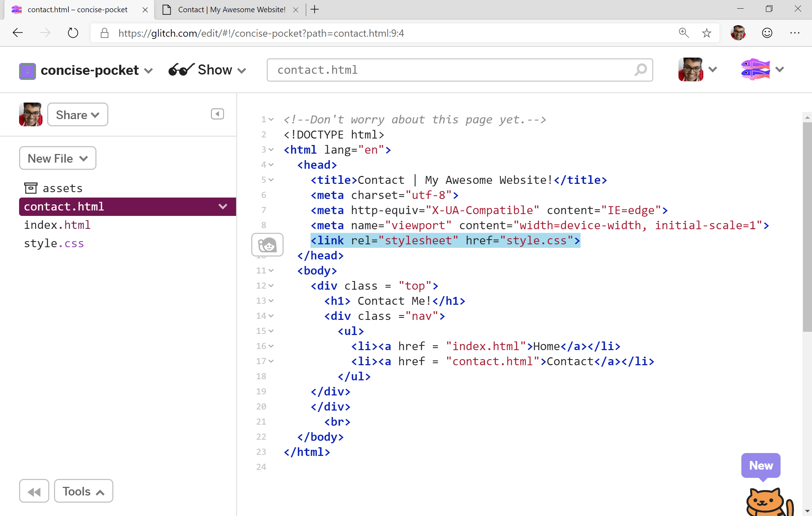Collapse the sidebar with the arrow icon
The width and height of the screenshot is (812, 516).
[217, 114]
